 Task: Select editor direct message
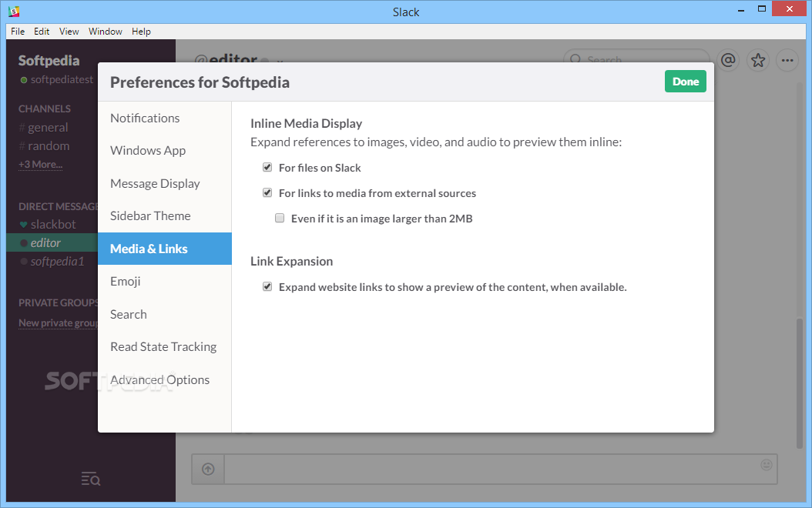point(52,242)
